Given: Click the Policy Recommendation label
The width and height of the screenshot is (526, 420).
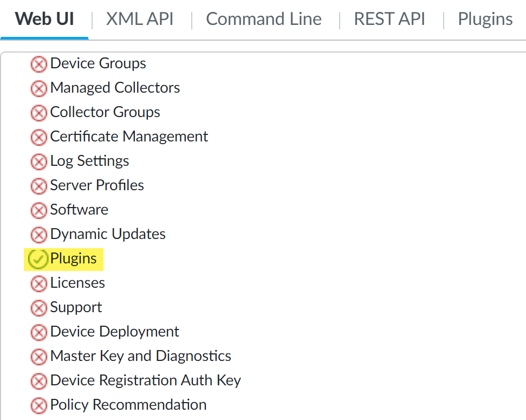Looking at the screenshot, I should coord(128,405).
